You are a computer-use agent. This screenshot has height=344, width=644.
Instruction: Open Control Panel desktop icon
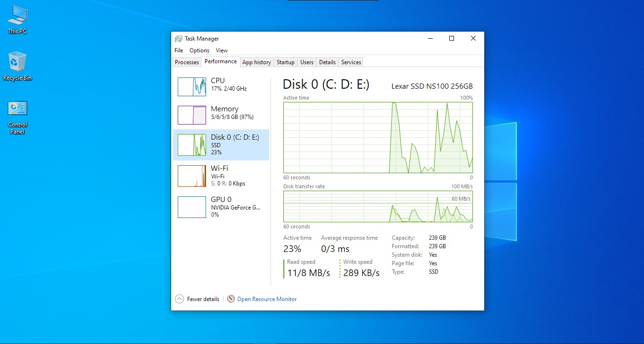tap(17, 117)
